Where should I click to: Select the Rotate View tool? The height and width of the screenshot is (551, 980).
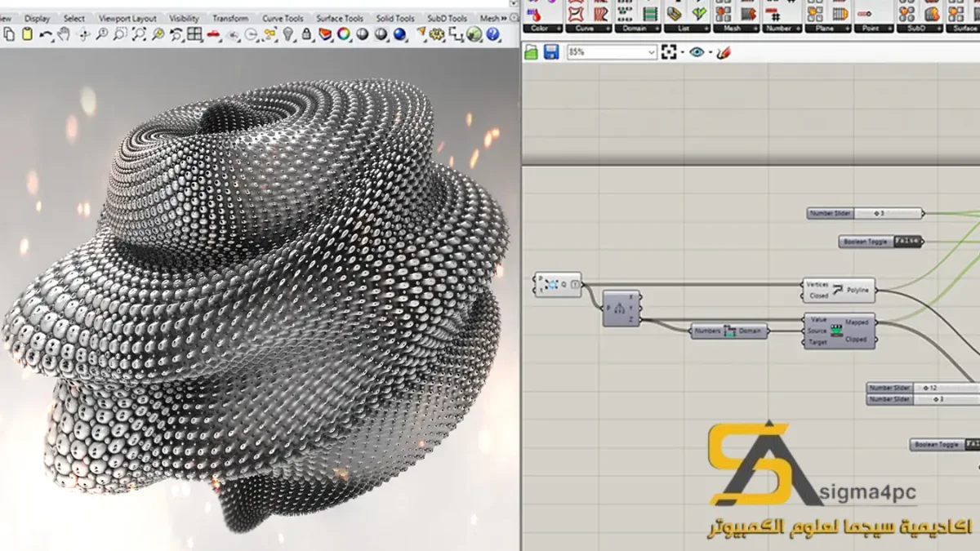point(84,34)
